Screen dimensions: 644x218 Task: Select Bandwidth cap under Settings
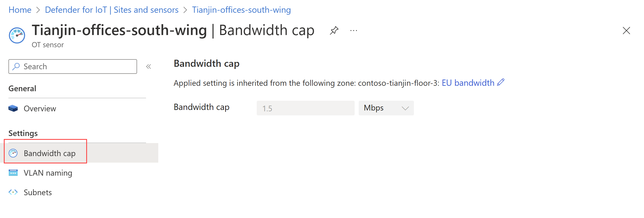pyautogui.click(x=49, y=153)
